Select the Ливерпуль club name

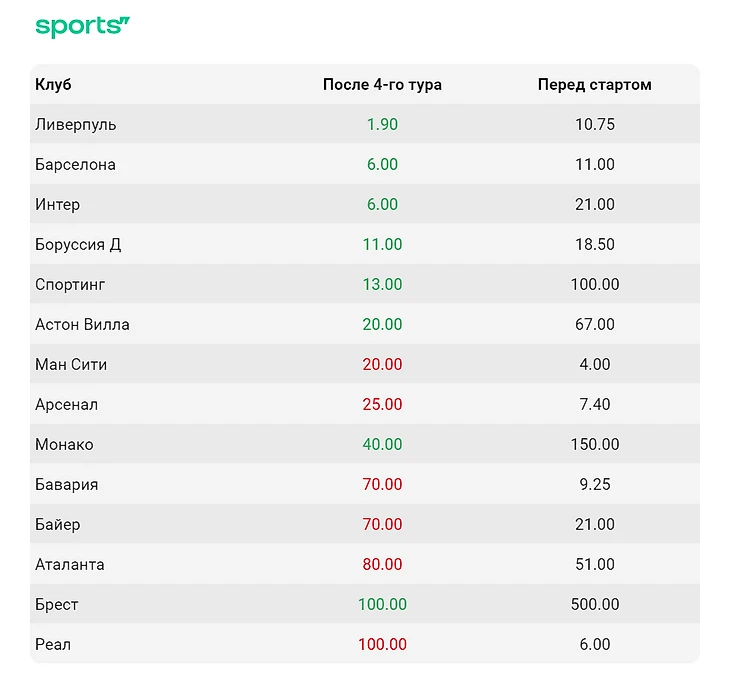pyautogui.click(x=75, y=125)
